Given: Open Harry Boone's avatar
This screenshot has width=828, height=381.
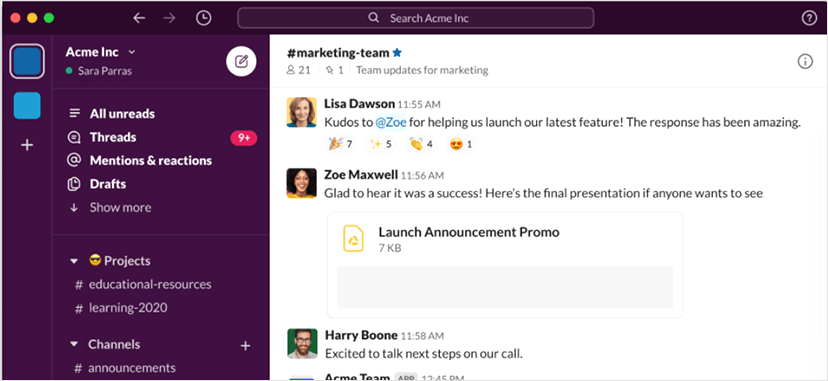Looking at the screenshot, I should tap(302, 344).
